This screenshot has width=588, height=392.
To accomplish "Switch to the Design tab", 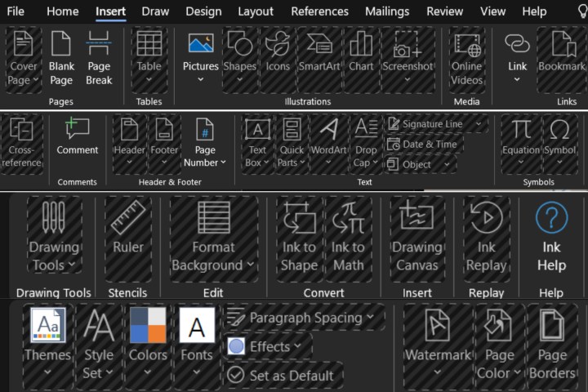I will pos(203,11).
